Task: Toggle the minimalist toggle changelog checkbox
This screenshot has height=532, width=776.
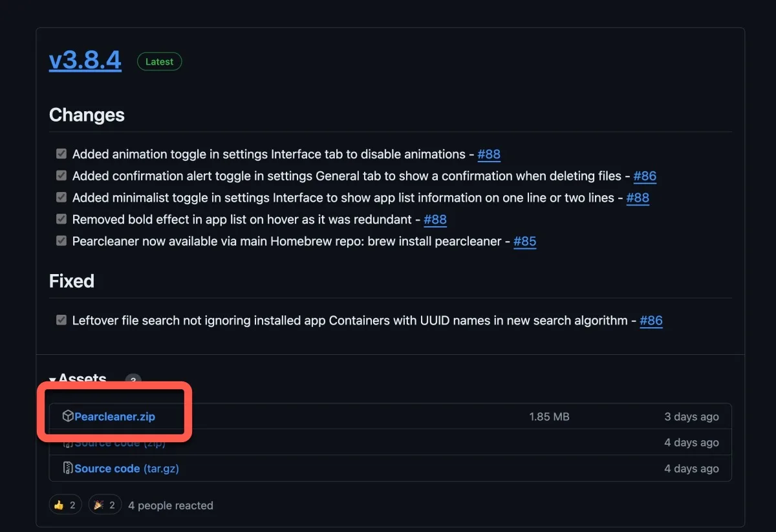Action: point(61,197)
